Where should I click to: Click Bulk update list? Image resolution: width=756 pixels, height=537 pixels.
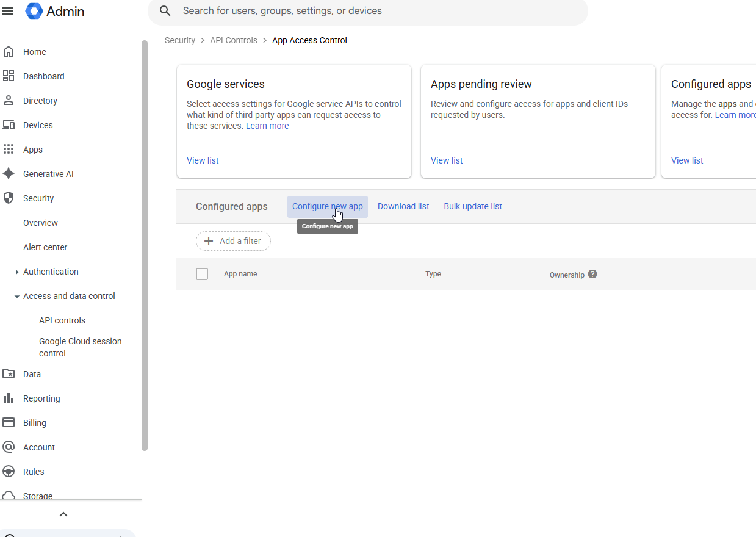pos(473,206)
